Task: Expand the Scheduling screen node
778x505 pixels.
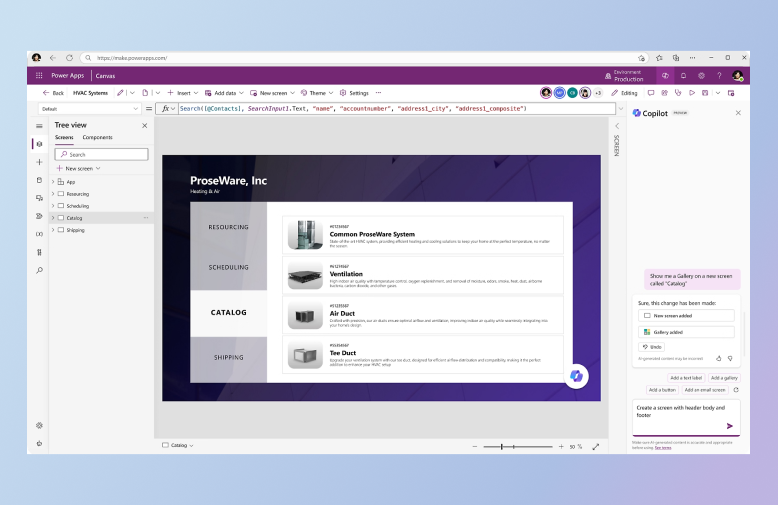Action: click(53, 205)
